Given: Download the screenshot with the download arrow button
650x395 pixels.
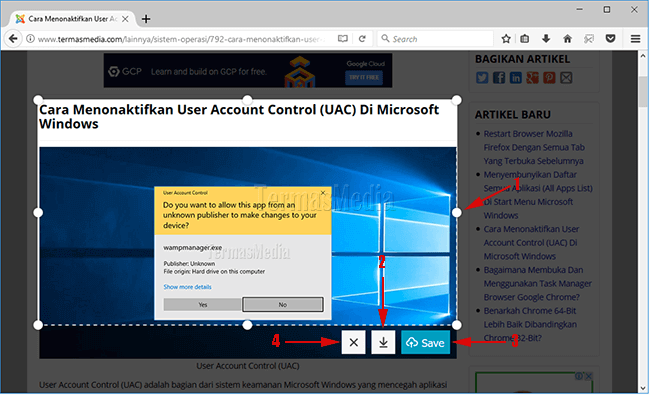Looking at the screenshot, I should point(383,342).
